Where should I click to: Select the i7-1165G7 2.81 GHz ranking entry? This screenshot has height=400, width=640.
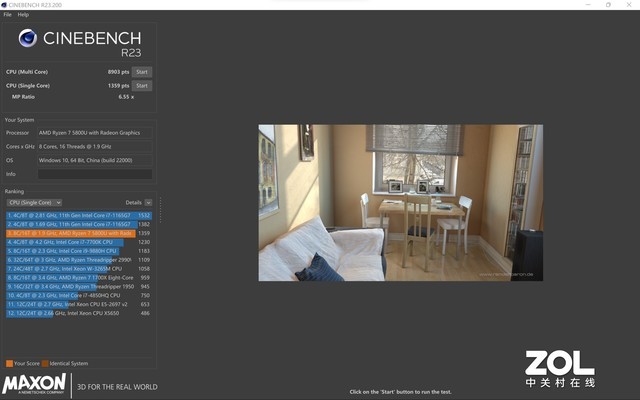pos(78,215)
